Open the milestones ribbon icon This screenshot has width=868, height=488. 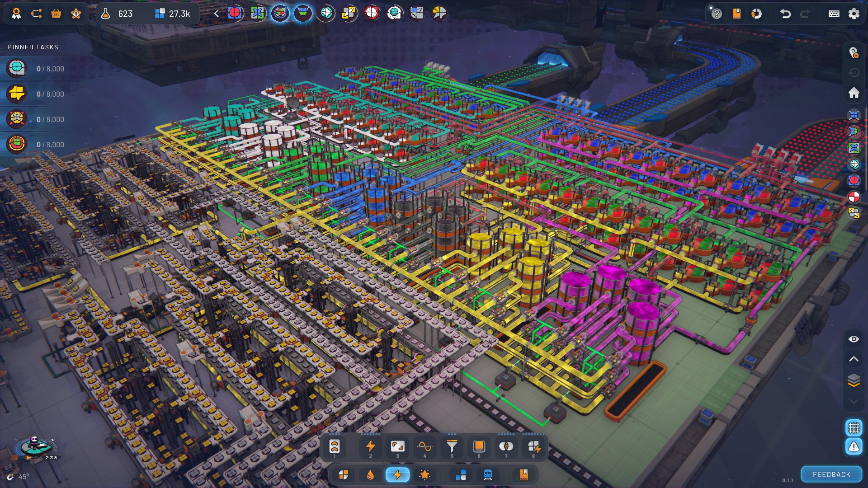click(x=16, y=14)
